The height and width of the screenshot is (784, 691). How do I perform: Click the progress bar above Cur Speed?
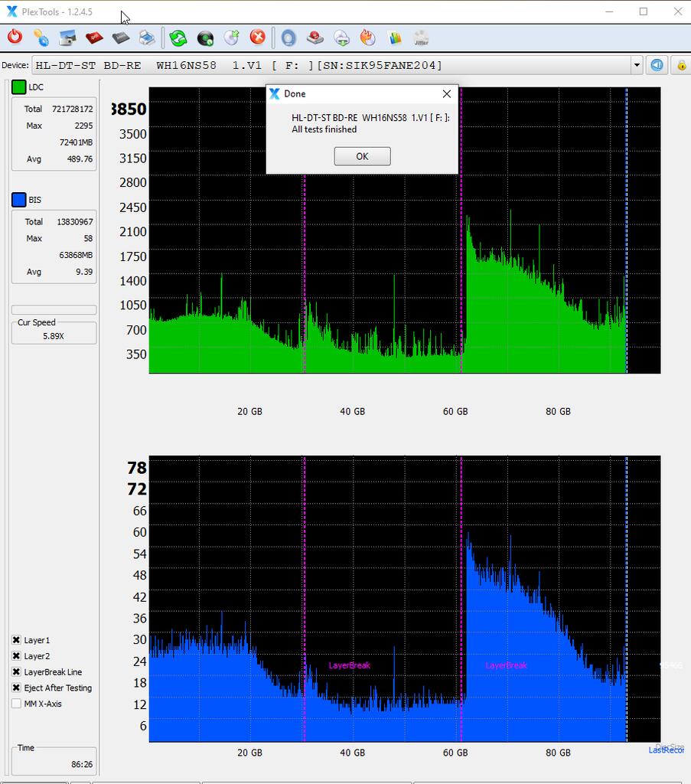tap(54, 309)
